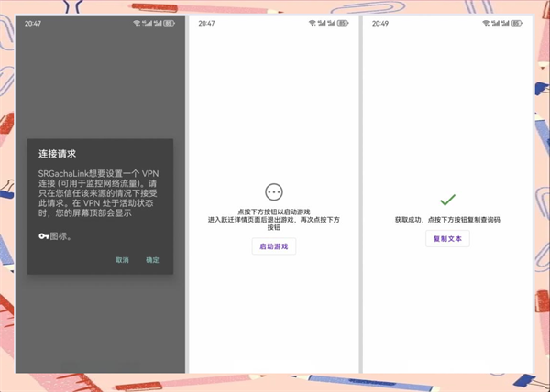
Task: Click the 点按下方按钮以启动游戏 instruction text
Action: (x=273, y=212)
